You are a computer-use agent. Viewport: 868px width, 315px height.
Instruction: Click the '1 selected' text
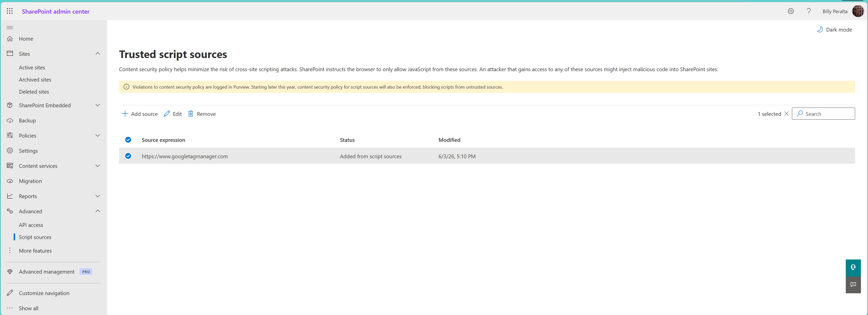[x=769, y=114]
